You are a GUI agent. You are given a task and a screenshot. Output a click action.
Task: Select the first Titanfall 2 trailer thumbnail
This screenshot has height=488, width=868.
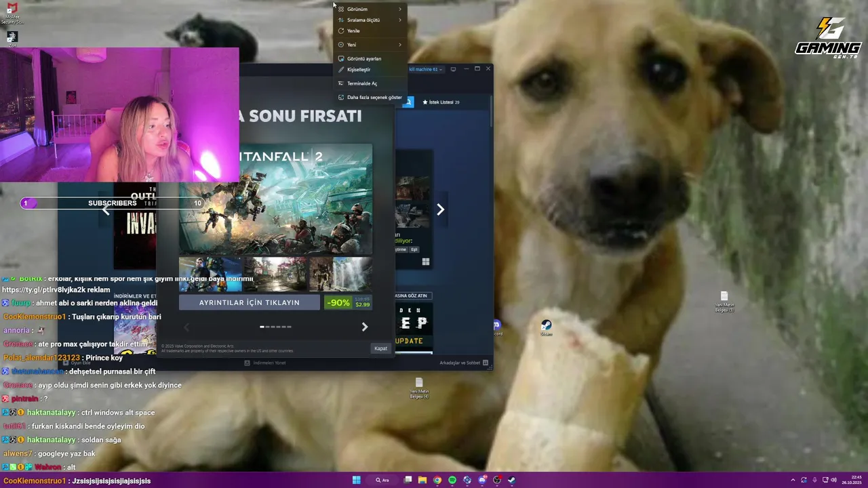click(210, 274)
